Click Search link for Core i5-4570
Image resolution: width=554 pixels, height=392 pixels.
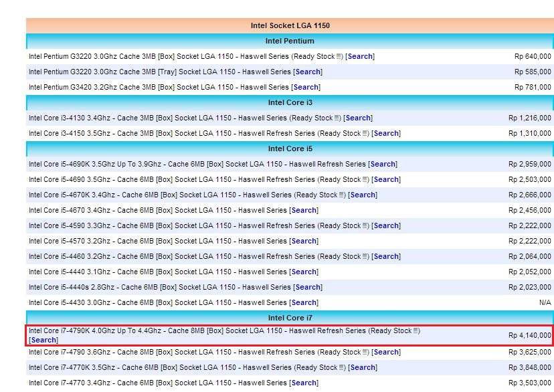coord(304,241)
